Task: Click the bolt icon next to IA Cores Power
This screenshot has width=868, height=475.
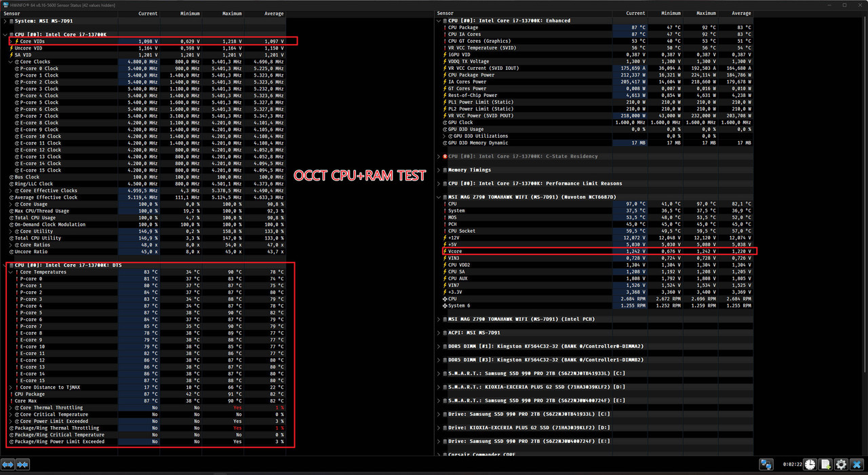Action: pos(446,81)
